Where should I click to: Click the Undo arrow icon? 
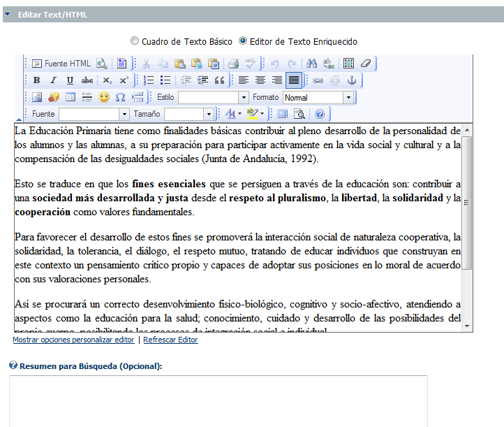(x=275, y=64)
